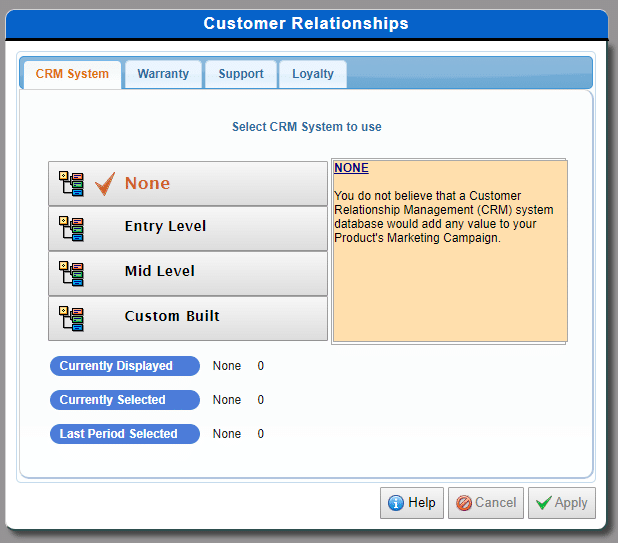
Task: Click the tree icon beside Entry Level
Action: point(71,228)
